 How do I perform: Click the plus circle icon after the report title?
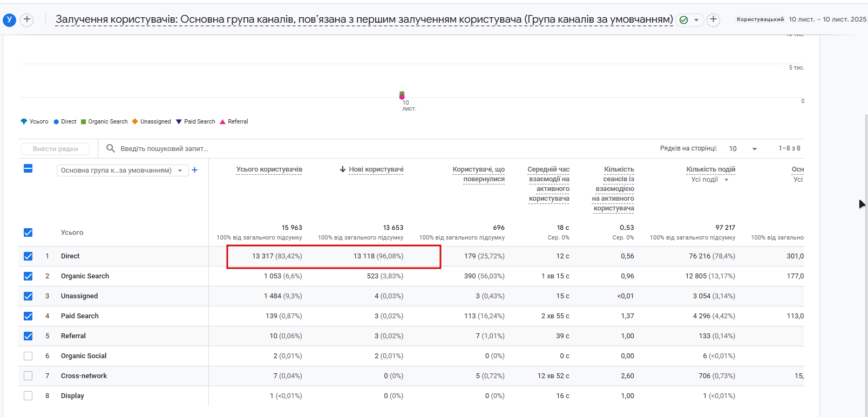coord(713,20)
